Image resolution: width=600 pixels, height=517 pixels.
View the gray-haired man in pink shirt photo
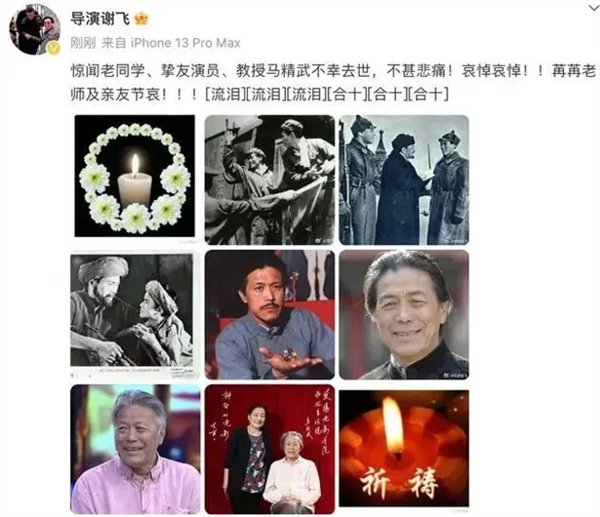135,449
